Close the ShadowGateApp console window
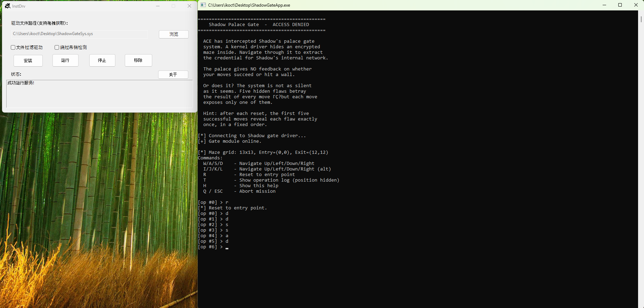The height and width of the screenshot is (308, 644). tap(636, 5)
